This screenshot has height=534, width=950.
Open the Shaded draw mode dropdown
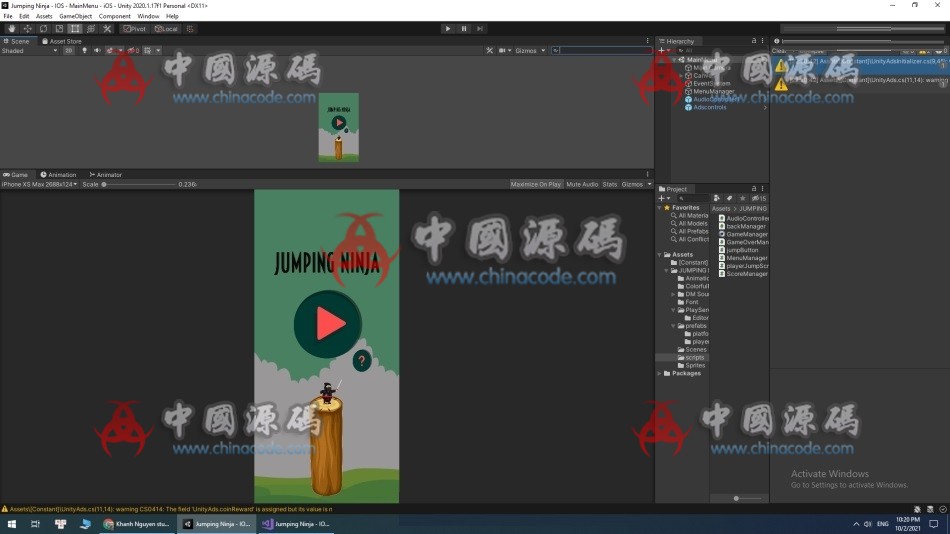(x=29, y=51)
